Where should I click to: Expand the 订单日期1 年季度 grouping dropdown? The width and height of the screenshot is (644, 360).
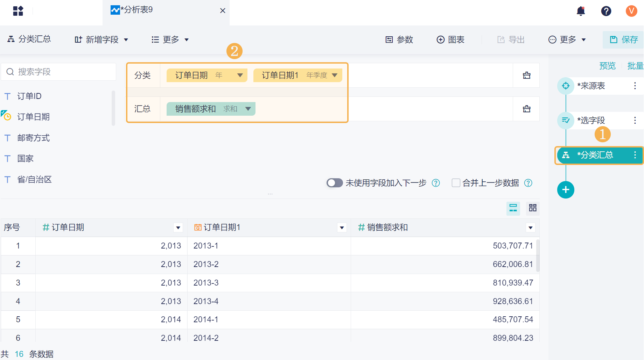coord(335,75)
